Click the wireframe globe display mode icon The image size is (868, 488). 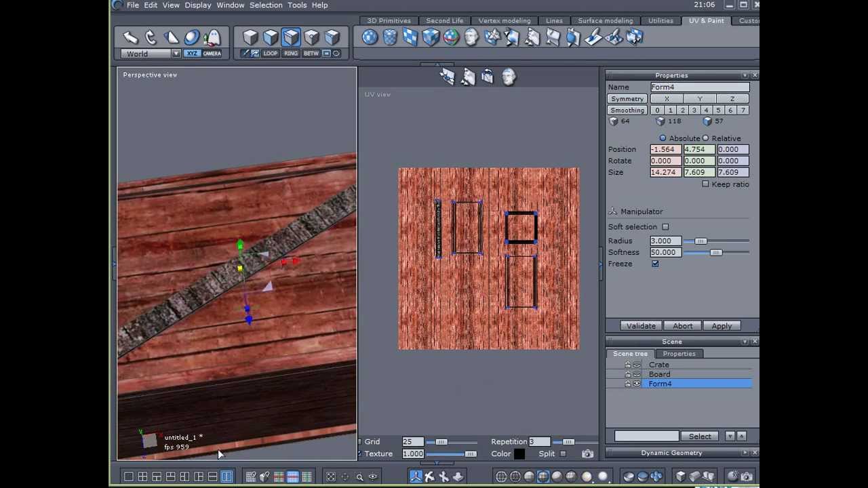(x=501, y=477)
